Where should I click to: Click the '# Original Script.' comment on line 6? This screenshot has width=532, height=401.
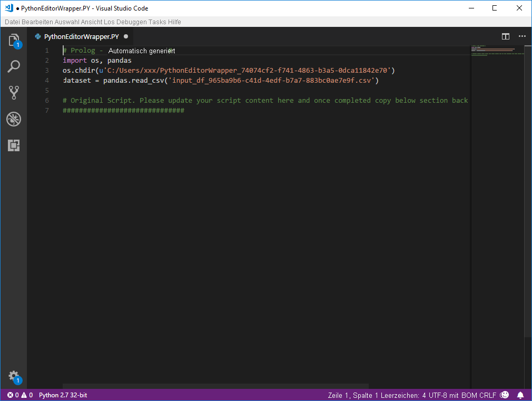(99, 101)
